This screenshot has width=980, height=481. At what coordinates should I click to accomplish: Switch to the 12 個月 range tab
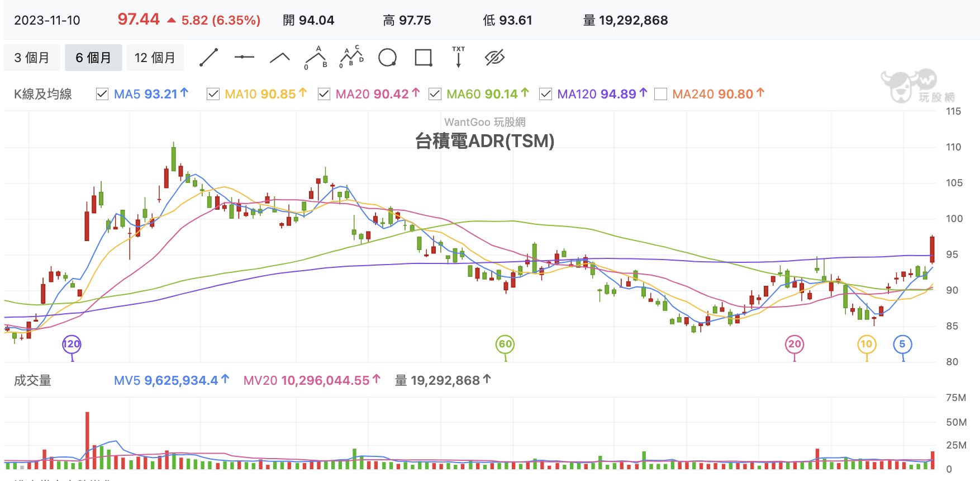pos(155,58)
